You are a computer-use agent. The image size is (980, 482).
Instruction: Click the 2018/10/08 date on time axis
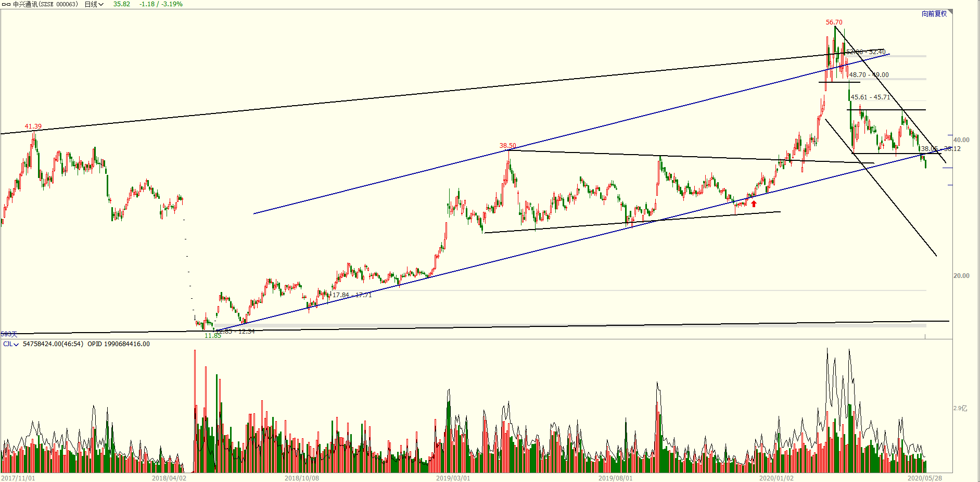pyautogui.click(x=302, y=478)
